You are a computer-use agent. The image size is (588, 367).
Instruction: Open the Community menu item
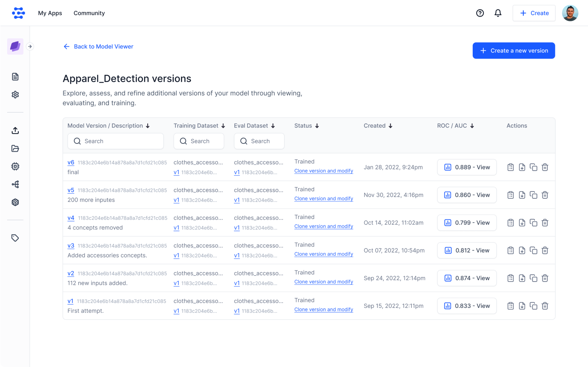point(89,13)
